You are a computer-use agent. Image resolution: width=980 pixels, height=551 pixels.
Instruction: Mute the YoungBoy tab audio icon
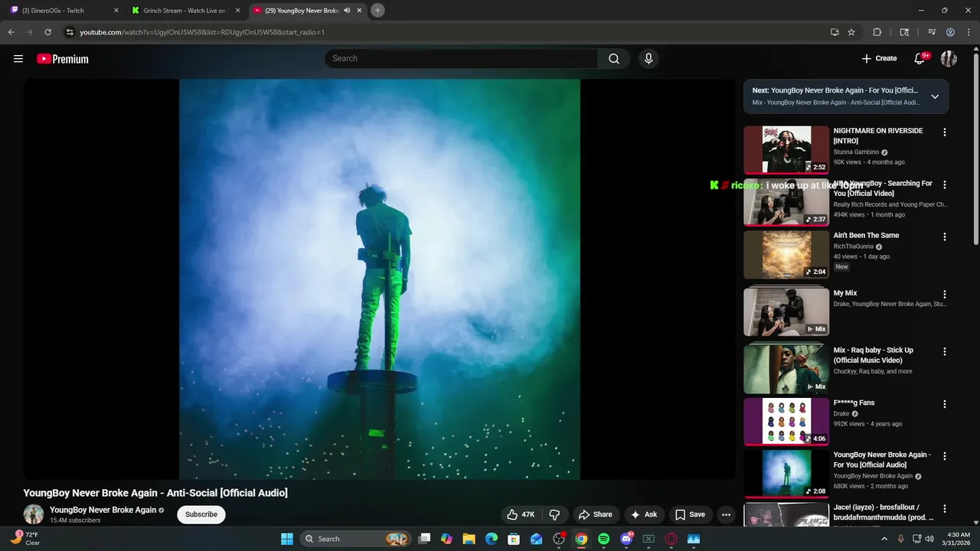click(347, 11)
